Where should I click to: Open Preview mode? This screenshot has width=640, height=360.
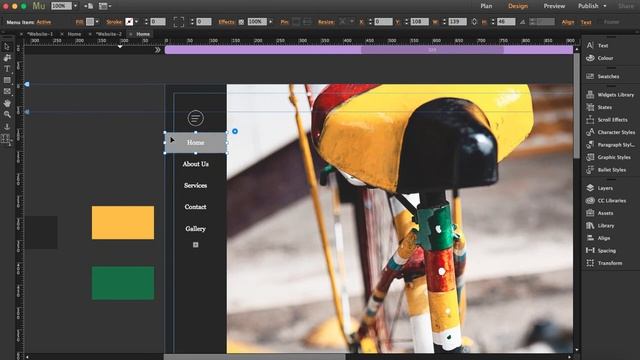554,6
